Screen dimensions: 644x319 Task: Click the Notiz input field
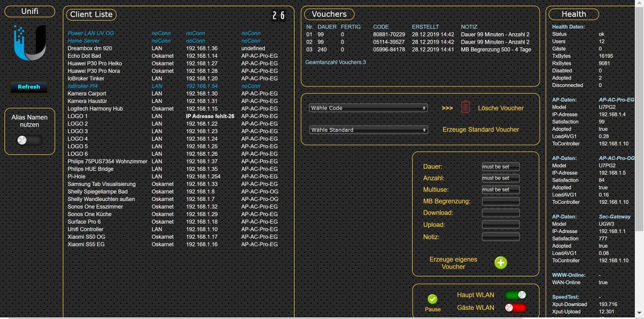tap(500, 236)
